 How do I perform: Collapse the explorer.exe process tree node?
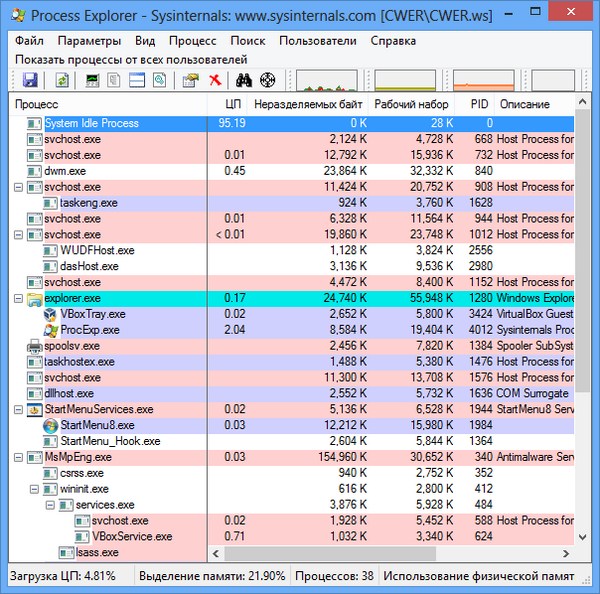point(19,298)
